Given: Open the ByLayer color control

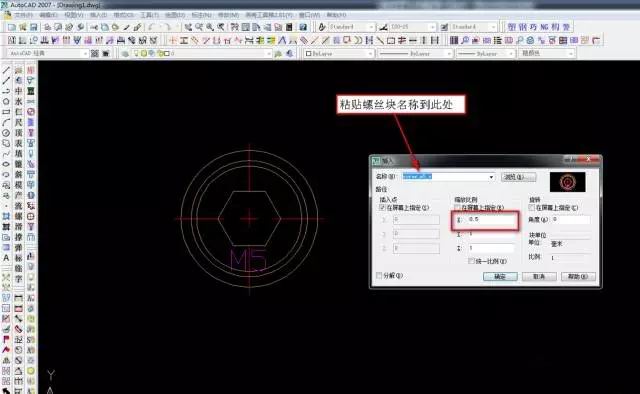Looking at the screenshot, I should (339, 53).
